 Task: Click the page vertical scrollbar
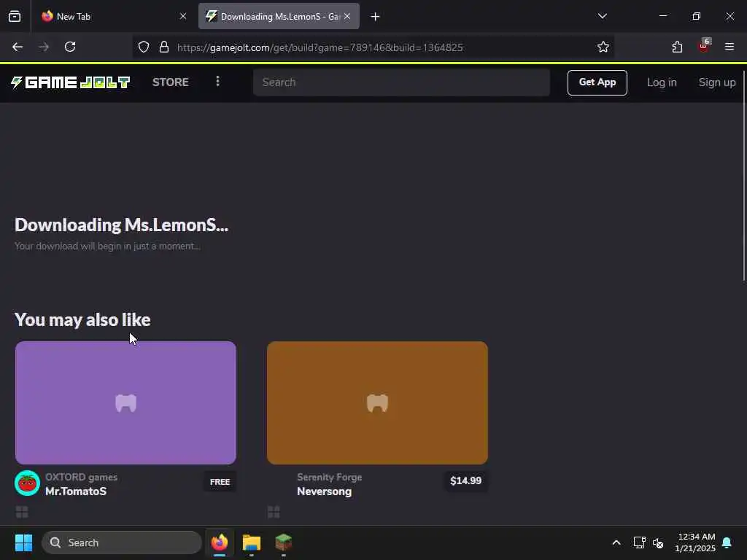coord(744,176)
